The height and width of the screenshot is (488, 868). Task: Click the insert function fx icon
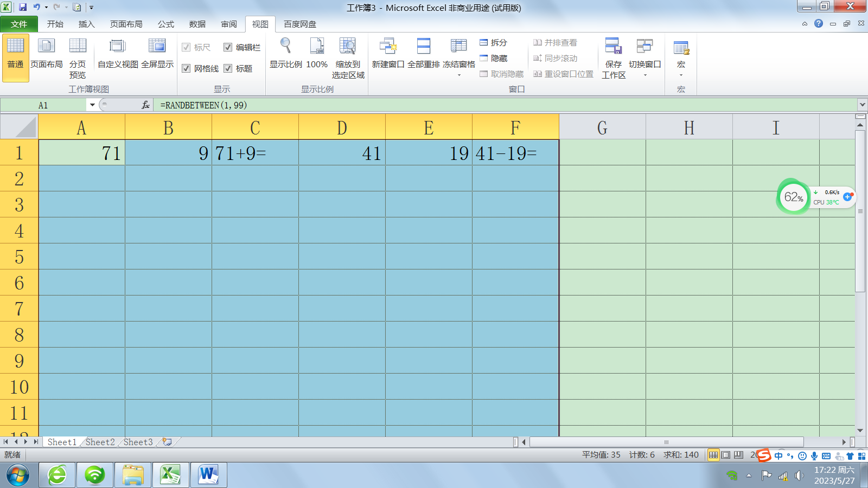click(145, 105)
